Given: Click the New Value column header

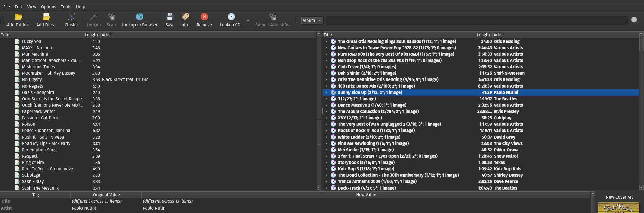Looking at the screenshot, I should 366,195.
